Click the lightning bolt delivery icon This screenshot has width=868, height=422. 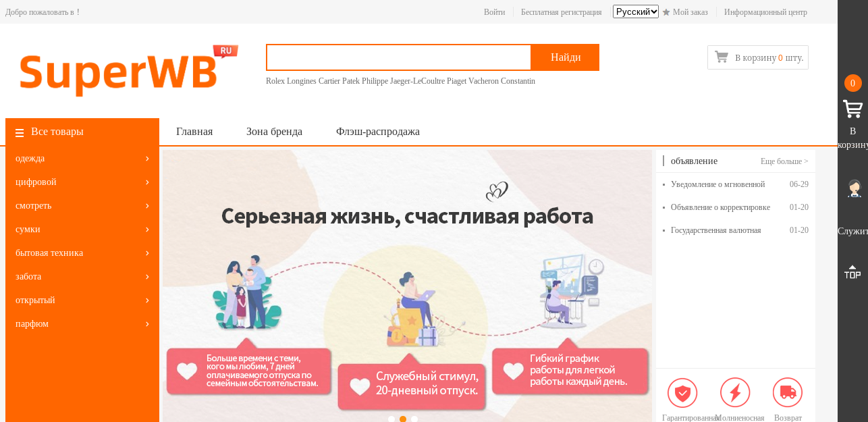click(735, 392)
